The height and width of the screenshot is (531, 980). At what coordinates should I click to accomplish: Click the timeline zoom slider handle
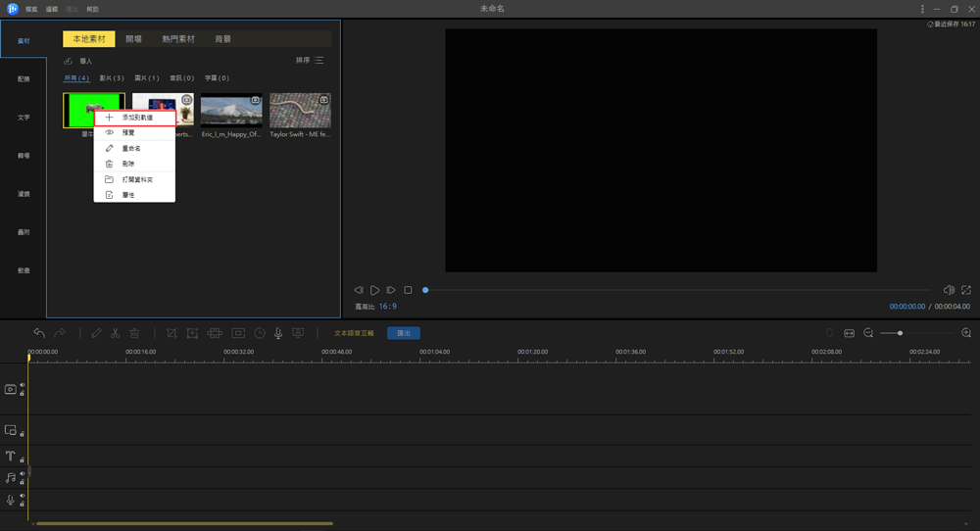(x=900, y=333)
